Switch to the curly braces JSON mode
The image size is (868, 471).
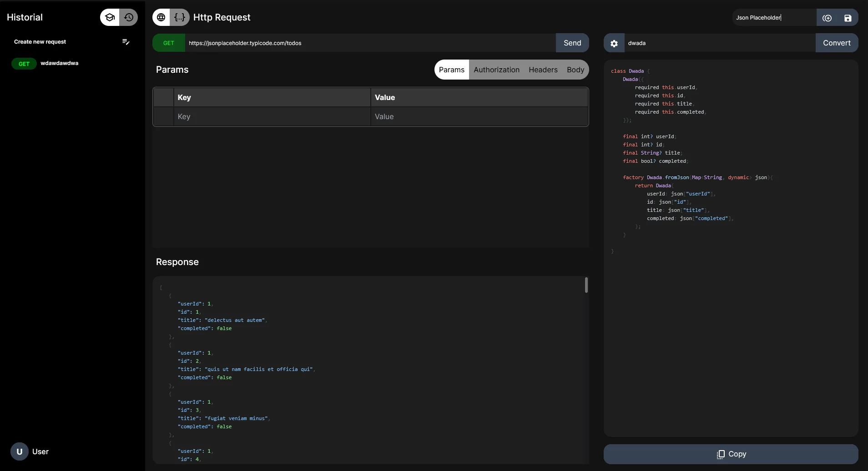pos(180,17)
